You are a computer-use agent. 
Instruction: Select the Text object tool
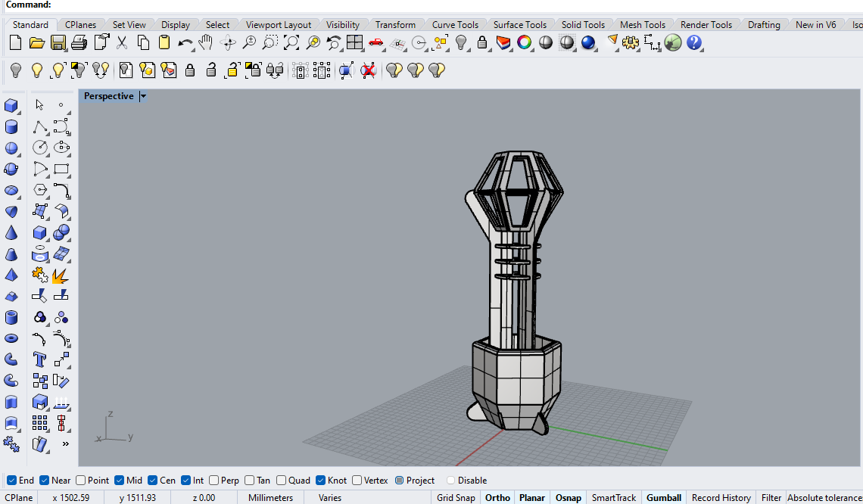tap(39, 359)
